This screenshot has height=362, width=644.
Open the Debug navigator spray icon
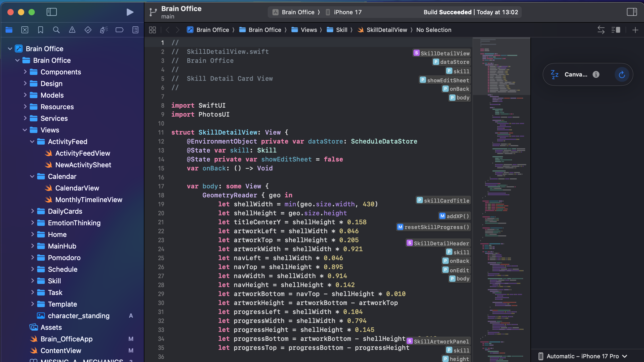104,30
